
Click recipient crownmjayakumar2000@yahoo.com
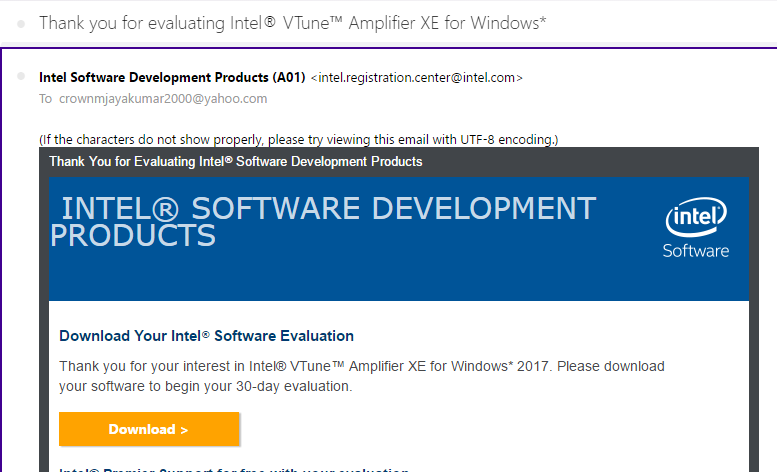coord(163,99)
